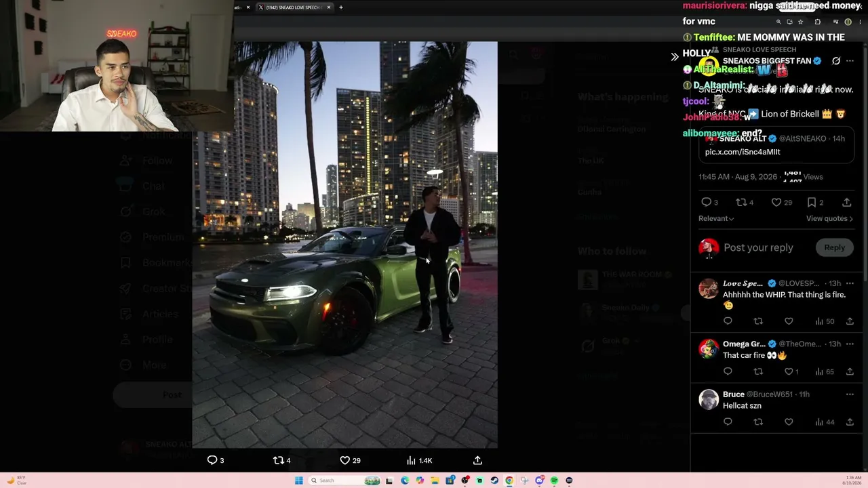Viewport: 868px width, 488px height.
Task: Open the enlarged Hellcat car photo
Action: [344, 245]
